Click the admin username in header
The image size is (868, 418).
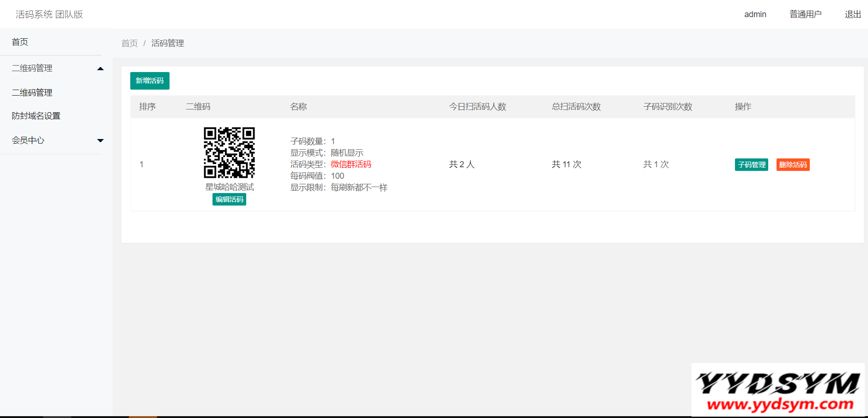pyautogui.click(x=755, y=14)
